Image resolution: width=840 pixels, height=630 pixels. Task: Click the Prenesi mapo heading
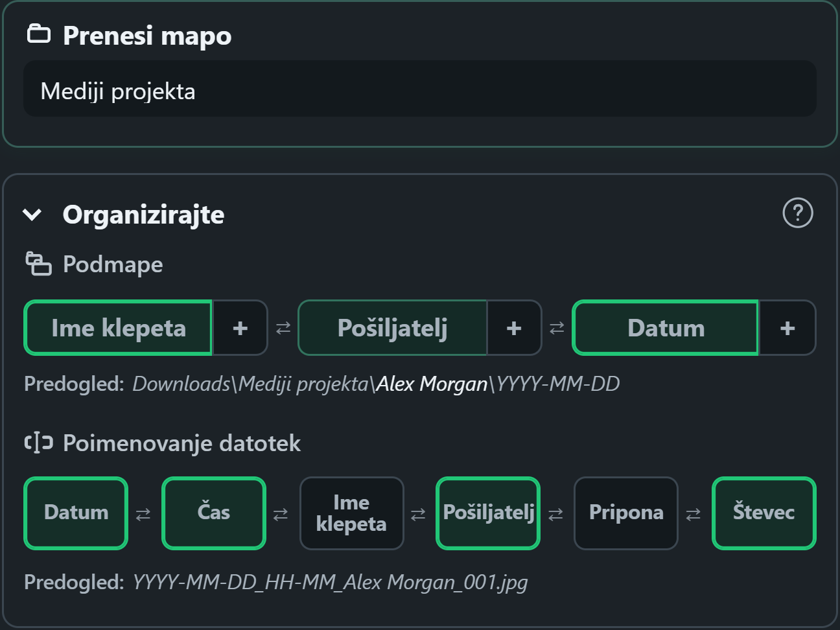pyautogui.click(x=147, y=36)
